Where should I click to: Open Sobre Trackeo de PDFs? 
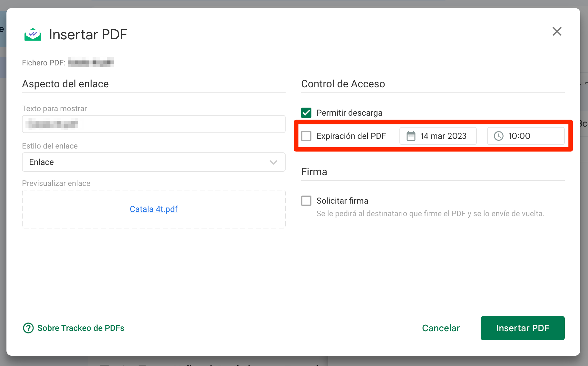(81, 328)
